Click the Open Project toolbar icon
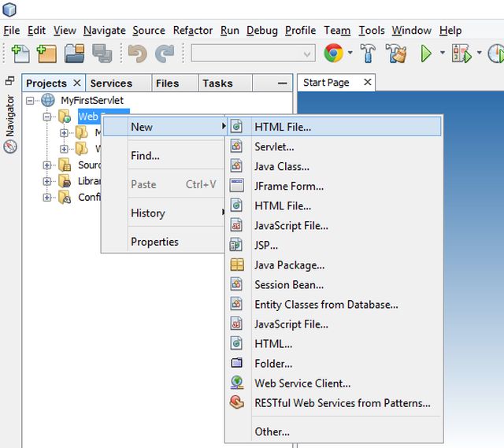The width and height of the screenshot is (504, 448). pos(74,54)
